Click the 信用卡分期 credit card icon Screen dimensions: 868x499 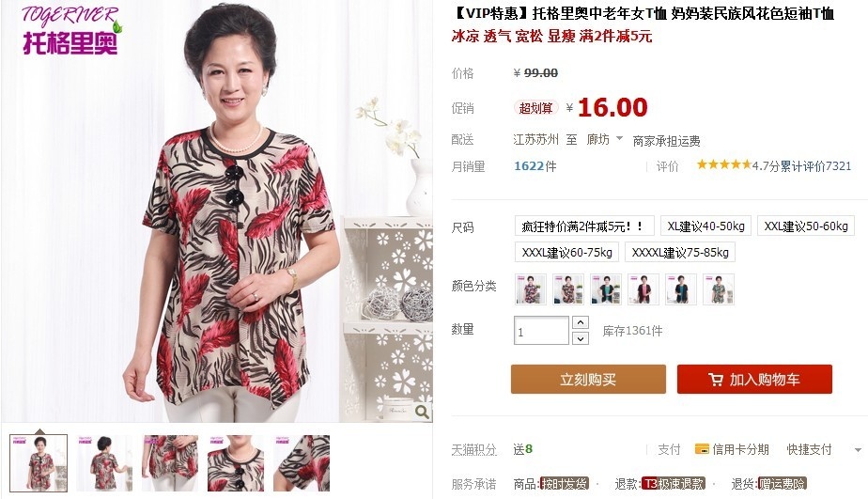tap(702, 449)
